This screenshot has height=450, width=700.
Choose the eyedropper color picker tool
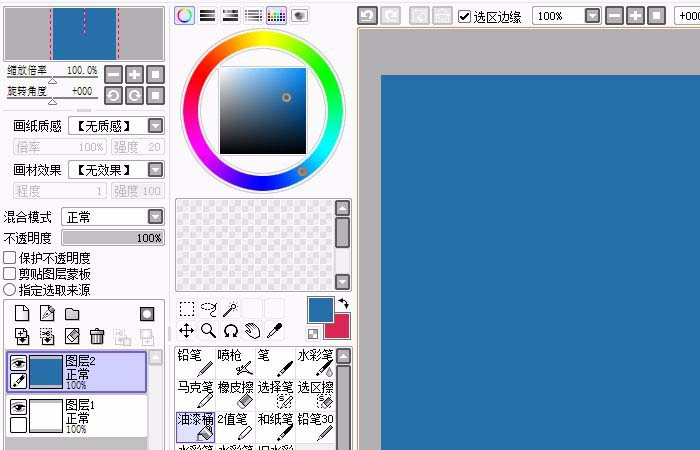click(x=274, y=331)
